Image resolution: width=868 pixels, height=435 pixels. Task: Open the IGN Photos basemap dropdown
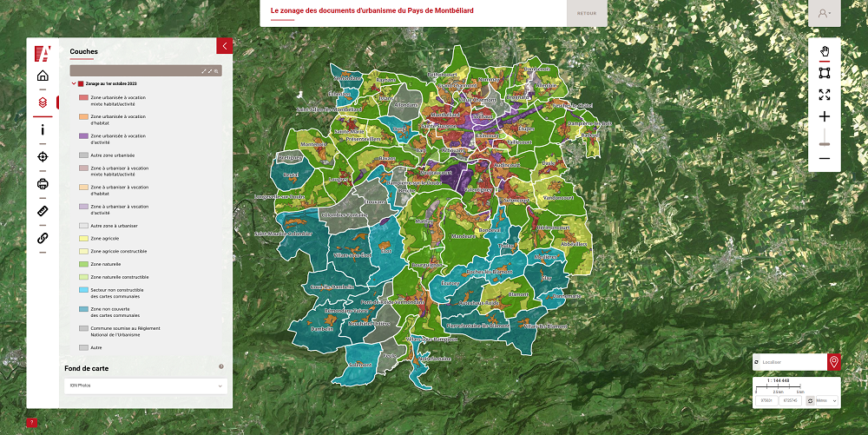pyautogui.click(x=146, y=386)
